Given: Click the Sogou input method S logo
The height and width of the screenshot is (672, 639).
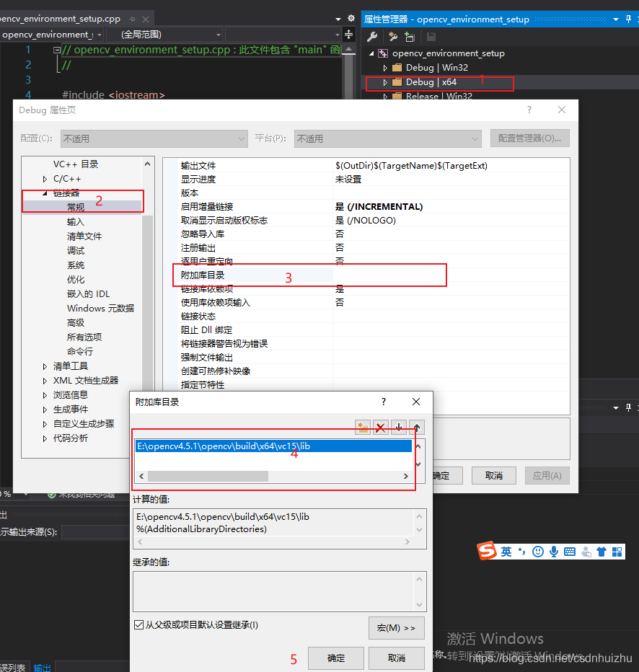Looking at the screenshot, I should click(487, 551).
